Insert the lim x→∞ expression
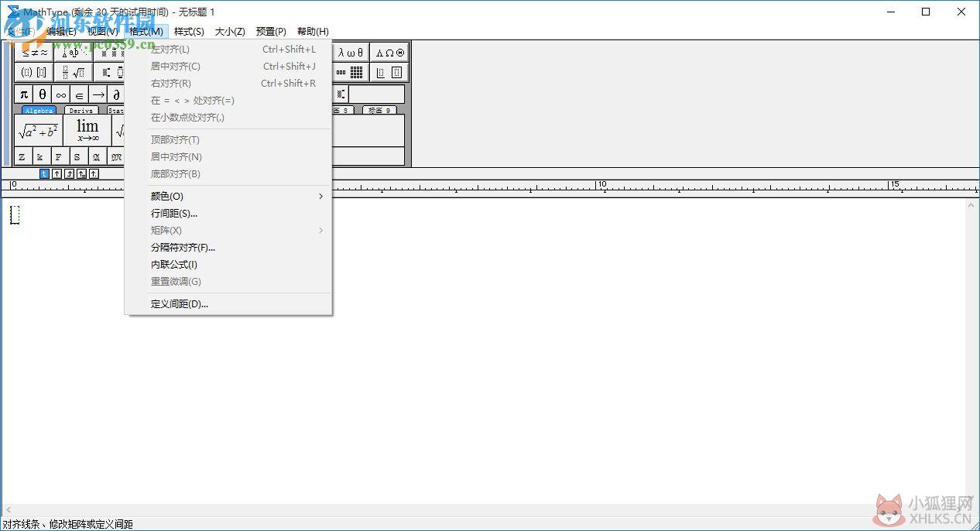Screen dimensions: 980x531 pos(87,131)
